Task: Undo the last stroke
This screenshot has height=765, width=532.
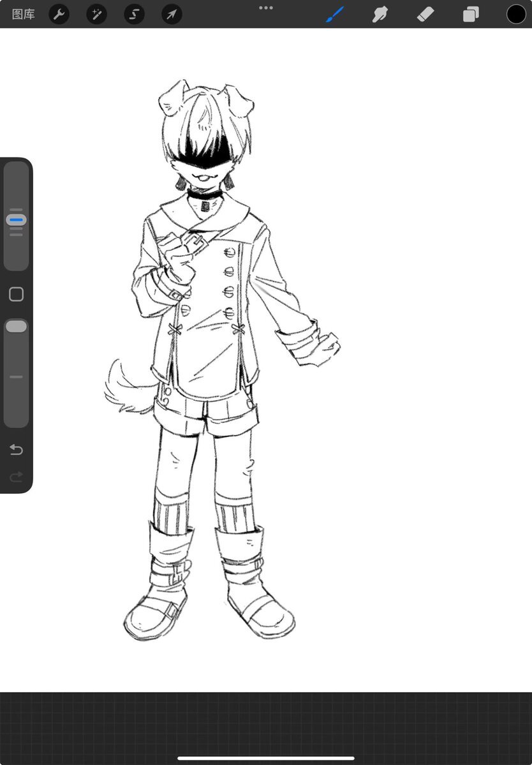Action: pos(17,450)
